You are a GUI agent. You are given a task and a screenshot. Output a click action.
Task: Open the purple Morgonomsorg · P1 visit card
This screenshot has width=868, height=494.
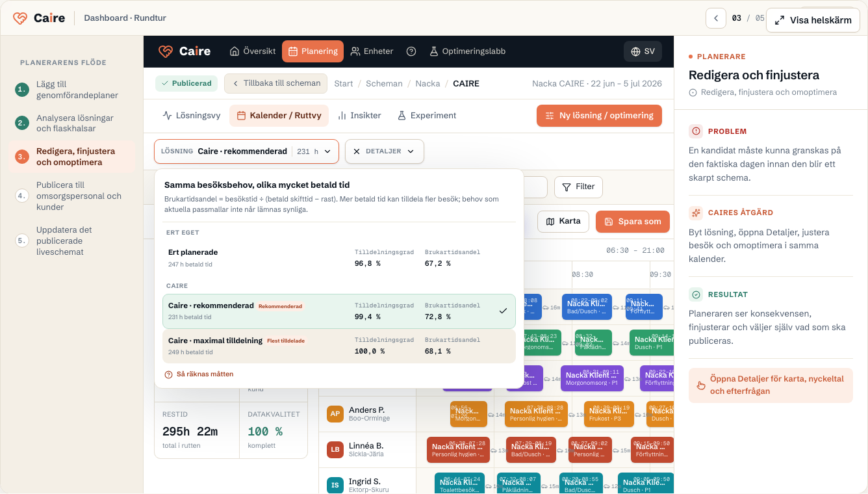click(x=592, y=378)
